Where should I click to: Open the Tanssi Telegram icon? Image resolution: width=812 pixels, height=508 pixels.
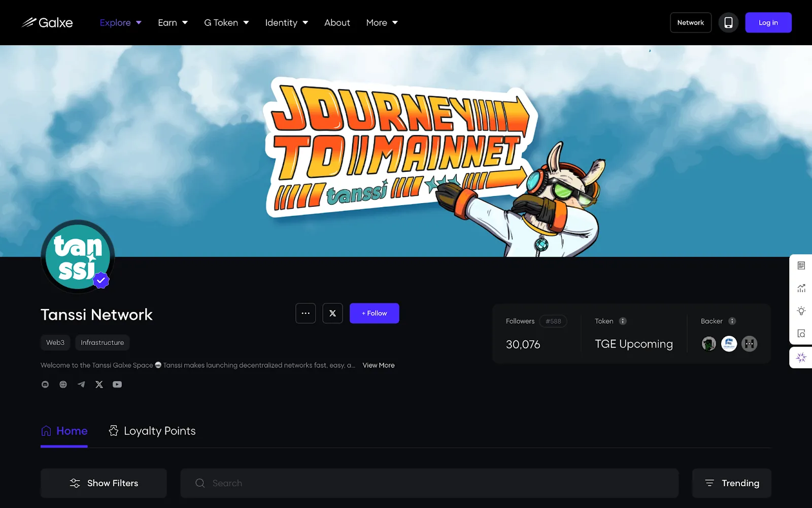coord(81,385)
